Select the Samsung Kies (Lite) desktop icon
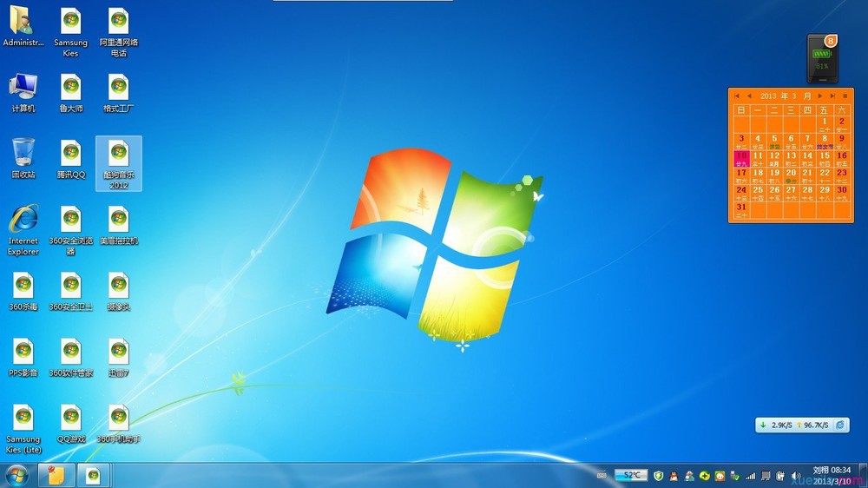The width and height of the screenshot is (868, 488). (23, 429)
